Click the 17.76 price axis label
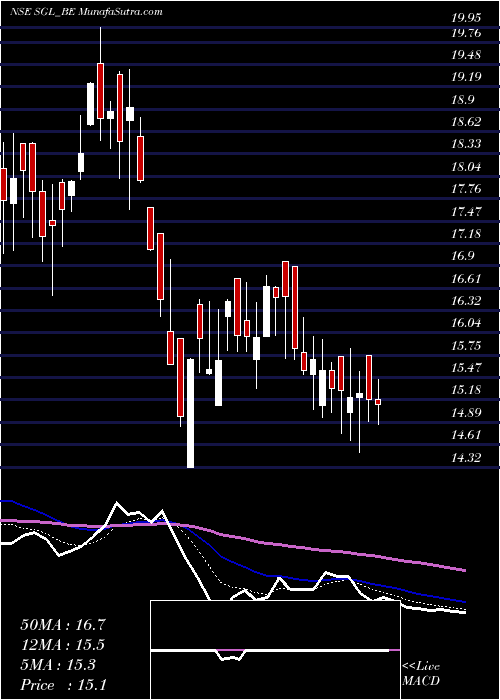The image size is (500, 700). coord(467,189)
